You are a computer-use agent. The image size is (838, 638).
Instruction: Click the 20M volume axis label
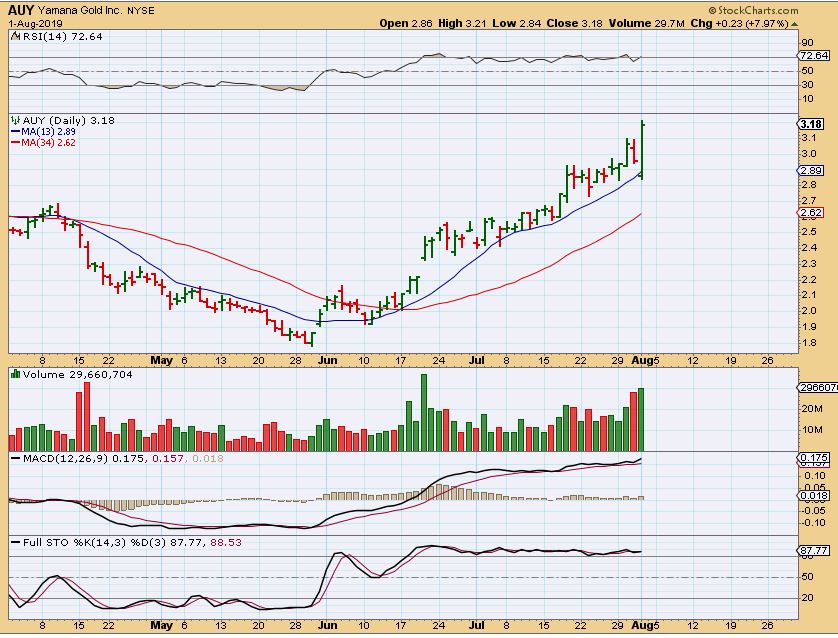point(812,409)
